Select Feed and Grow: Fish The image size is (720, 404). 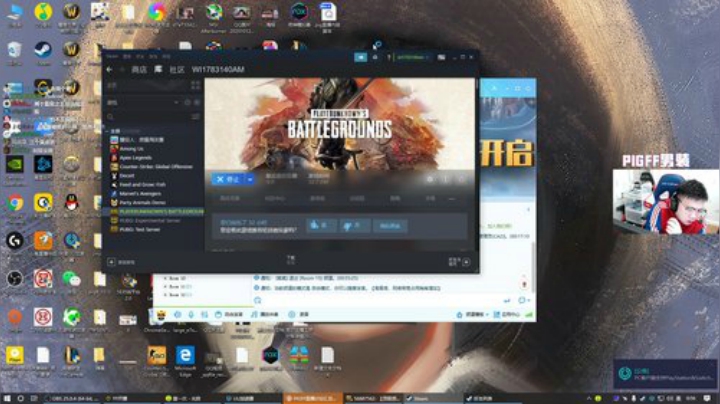click(142, 185)
